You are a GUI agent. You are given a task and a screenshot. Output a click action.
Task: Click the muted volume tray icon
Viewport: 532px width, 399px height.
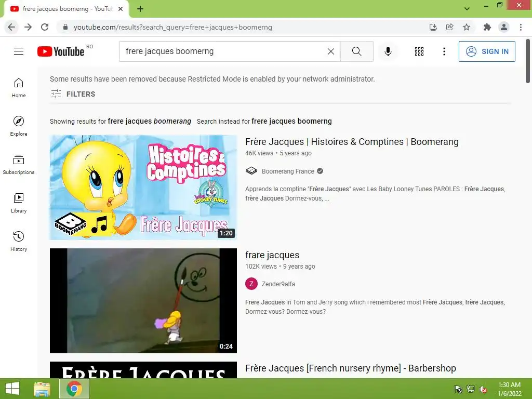pyautogui.click(x=483, y=389)
